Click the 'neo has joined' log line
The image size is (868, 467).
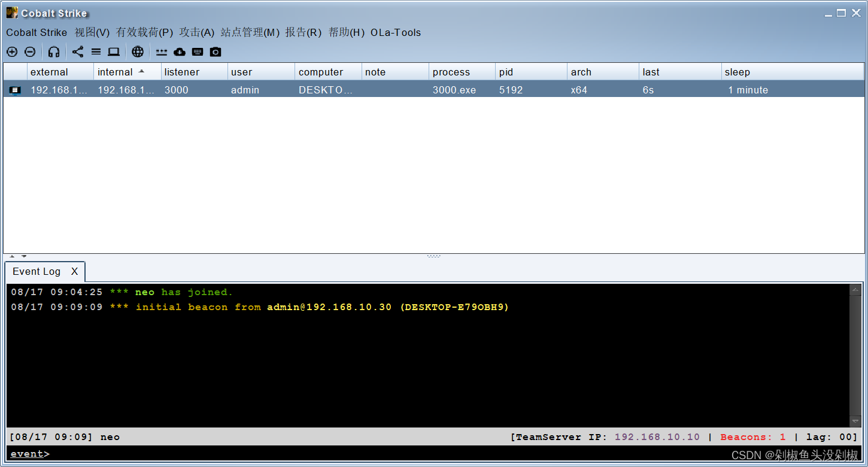tap(122, 292)
